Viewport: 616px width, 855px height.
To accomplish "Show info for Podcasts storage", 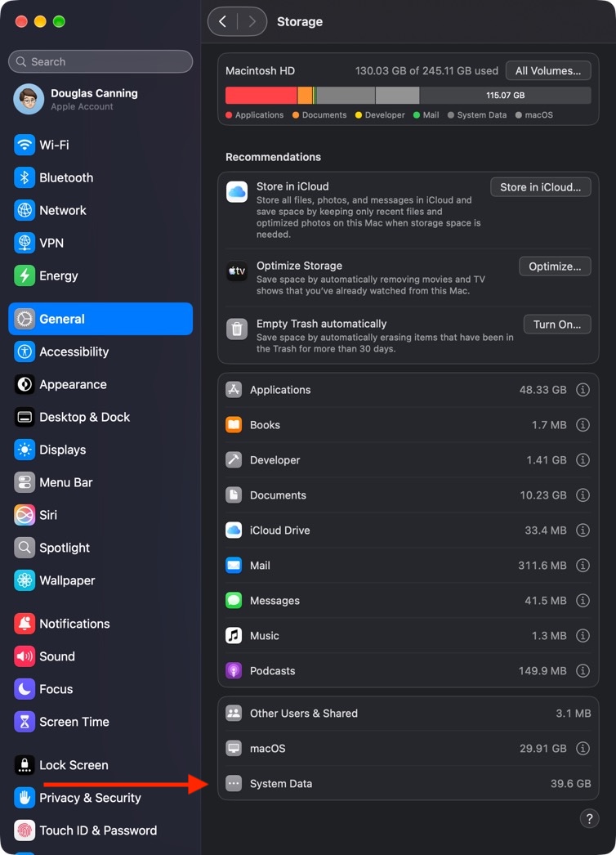I will pos(583,671).
